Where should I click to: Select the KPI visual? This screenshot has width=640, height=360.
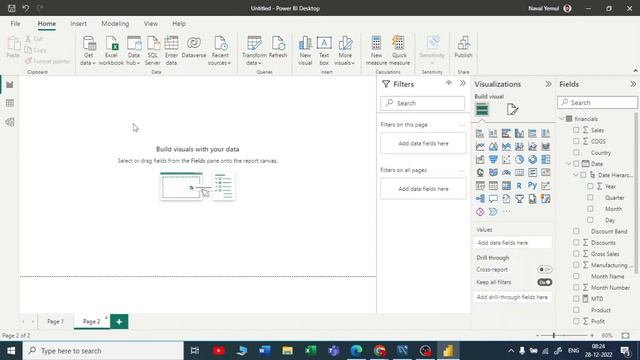coord(545,173)
